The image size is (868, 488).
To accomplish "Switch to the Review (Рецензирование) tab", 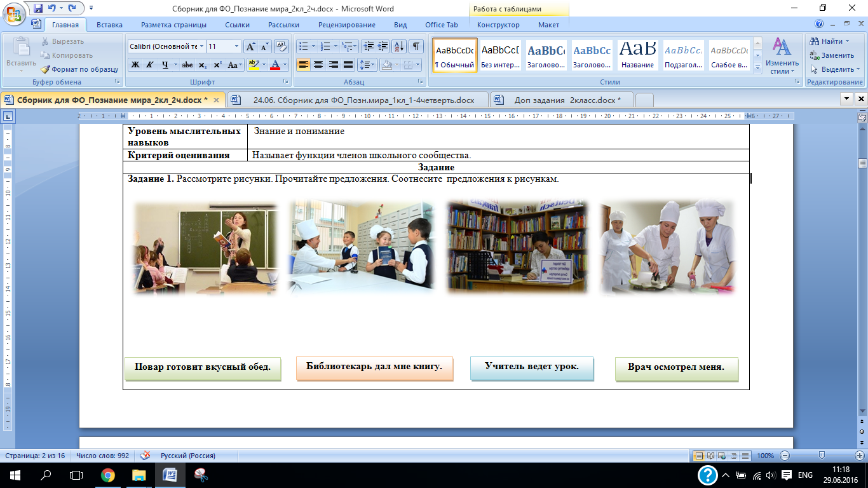I will [347, 25].
